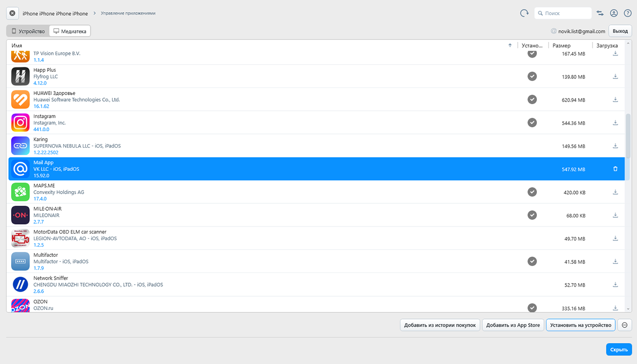This screenshot has width=637, height=364.
Task: Click Установить на устройство
Action: (581, 325)
